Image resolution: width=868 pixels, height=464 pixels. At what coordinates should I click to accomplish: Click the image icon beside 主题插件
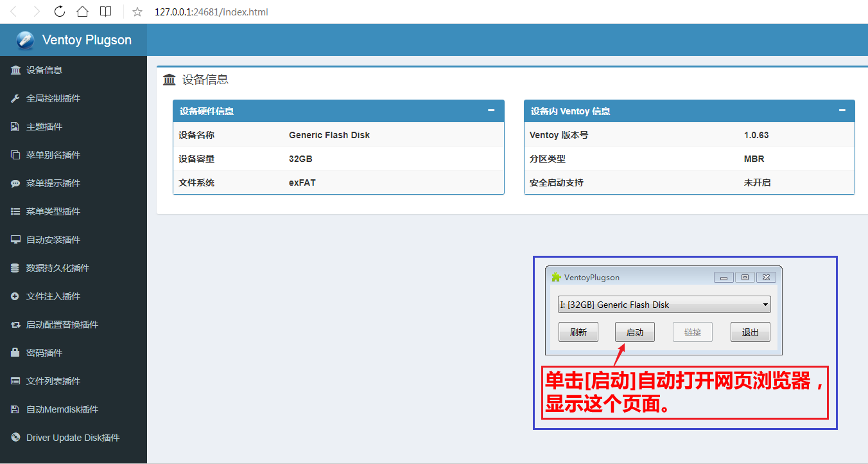pyautogui.click(x=15, y=127)
